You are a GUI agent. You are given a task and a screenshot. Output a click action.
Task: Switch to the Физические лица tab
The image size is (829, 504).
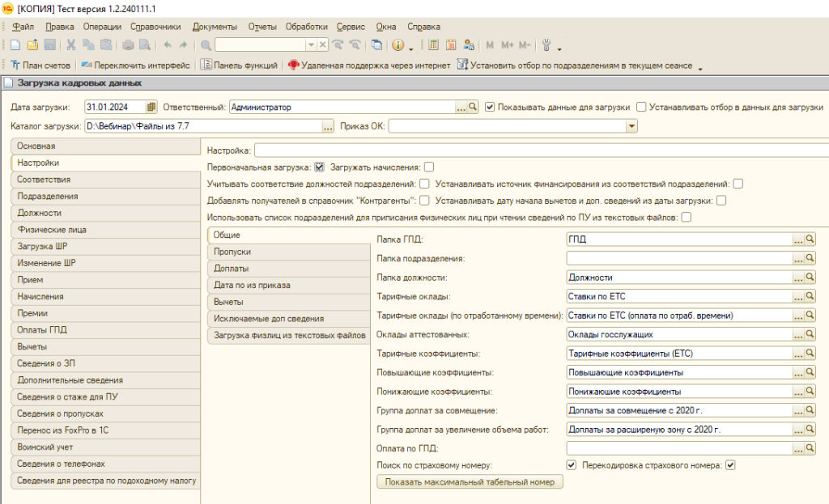tap(52, 230)
